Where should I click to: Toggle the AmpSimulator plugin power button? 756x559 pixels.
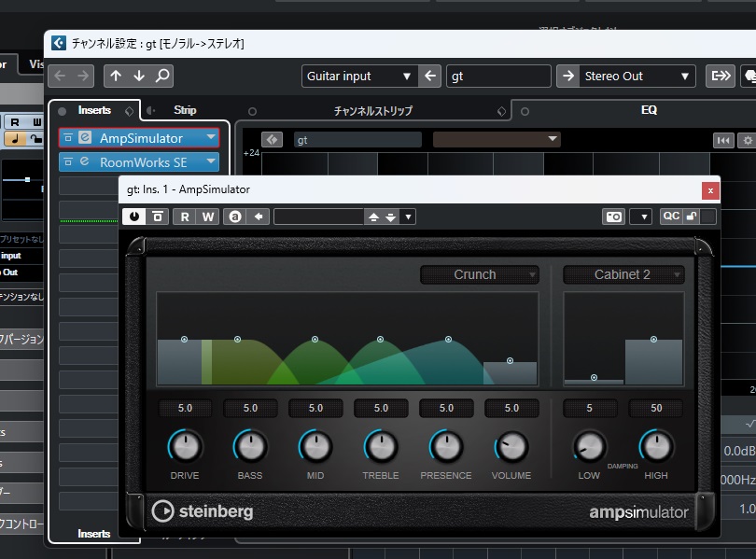(134, 217)
